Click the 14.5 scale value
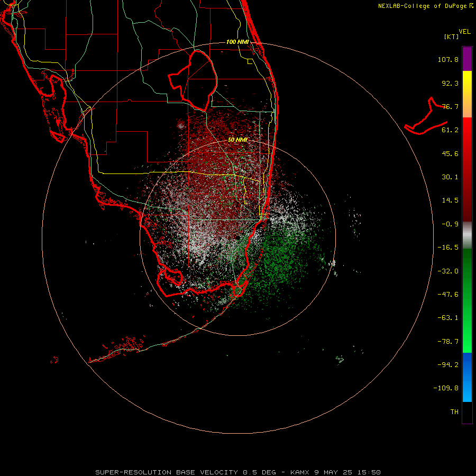This screenshot has width=476, height=476. tap(450, 200)
